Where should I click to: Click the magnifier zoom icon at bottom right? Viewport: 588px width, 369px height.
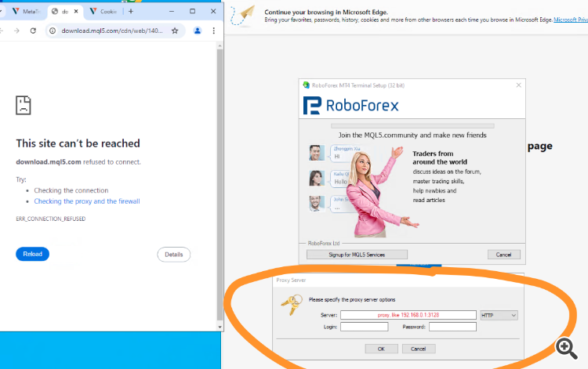pos(567,349)
